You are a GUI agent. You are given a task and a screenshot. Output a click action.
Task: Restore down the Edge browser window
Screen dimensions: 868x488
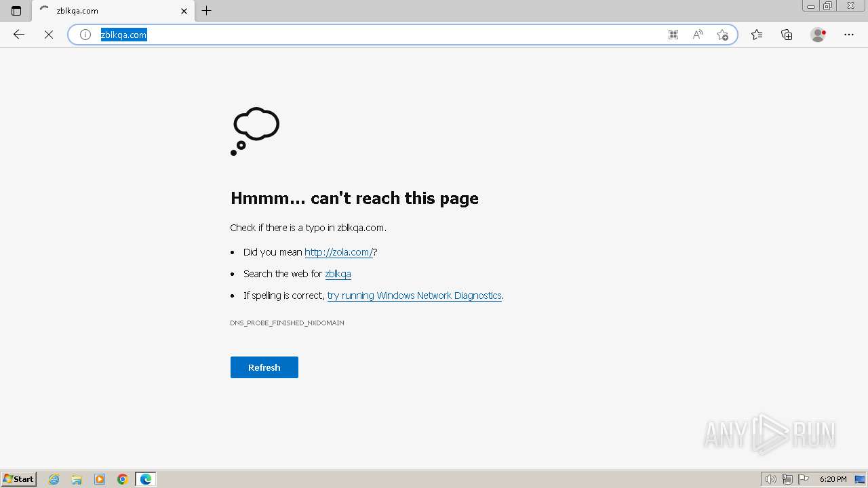828,6
